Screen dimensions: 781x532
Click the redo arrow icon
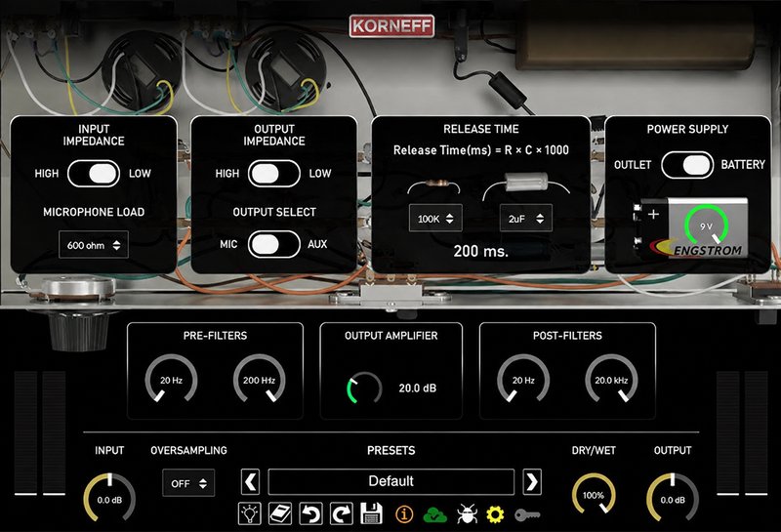tap(341, 513)
